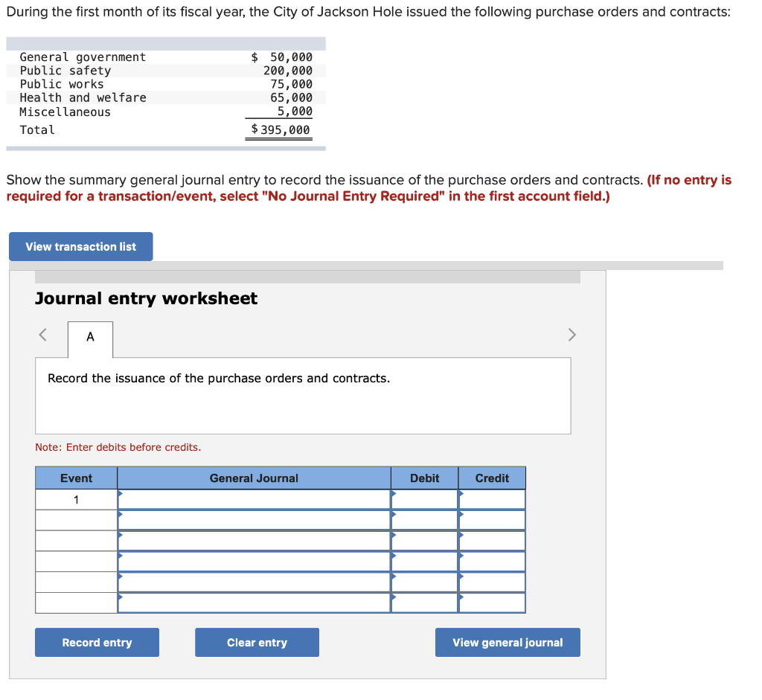
Task: Go to previous entry with left chevron
Action: point(42,335)
